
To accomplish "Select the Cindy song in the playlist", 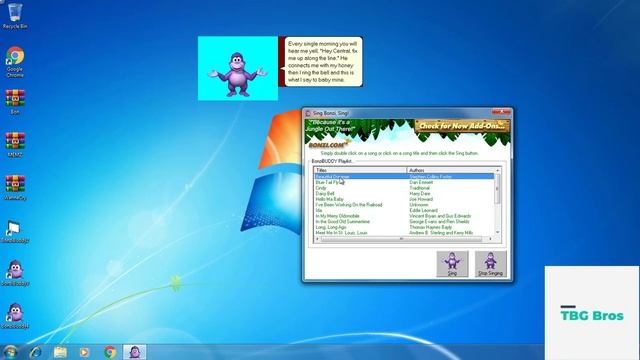I will (x=321, y=188).
